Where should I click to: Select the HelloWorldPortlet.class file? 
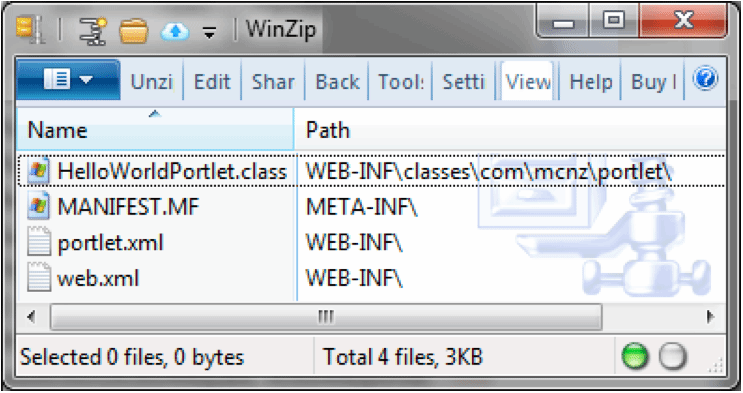click(x=172, y=171)
